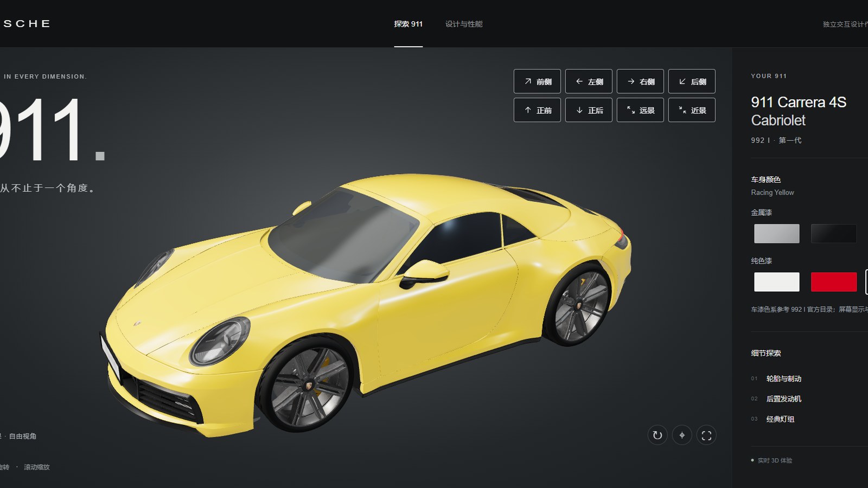Image resolution: width=868 pixels, height=488 pixels.
Task: Zoom in with the 近景 close view button
Action: click(x=692, y=110)
